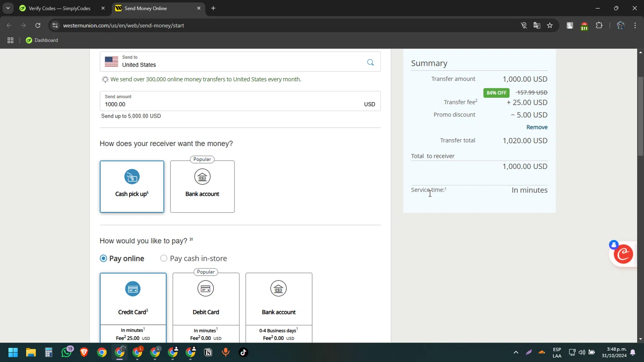Remove the promo discount

pyautogui.click(x=537, y=127)
